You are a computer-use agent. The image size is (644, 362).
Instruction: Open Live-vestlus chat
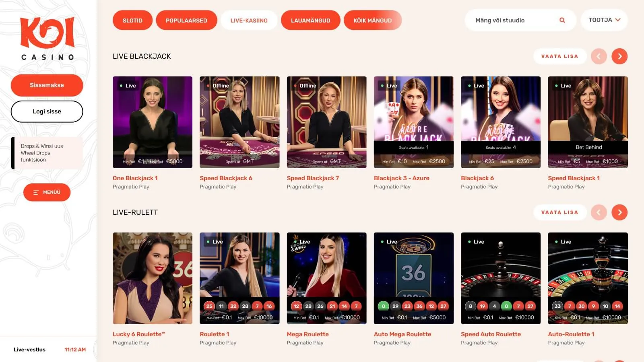pyautogui.click(x=29, y=350)
